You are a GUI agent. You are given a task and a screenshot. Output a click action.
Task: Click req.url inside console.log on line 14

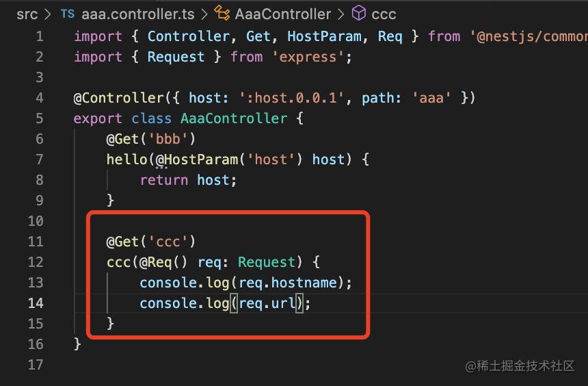(267, 303)
